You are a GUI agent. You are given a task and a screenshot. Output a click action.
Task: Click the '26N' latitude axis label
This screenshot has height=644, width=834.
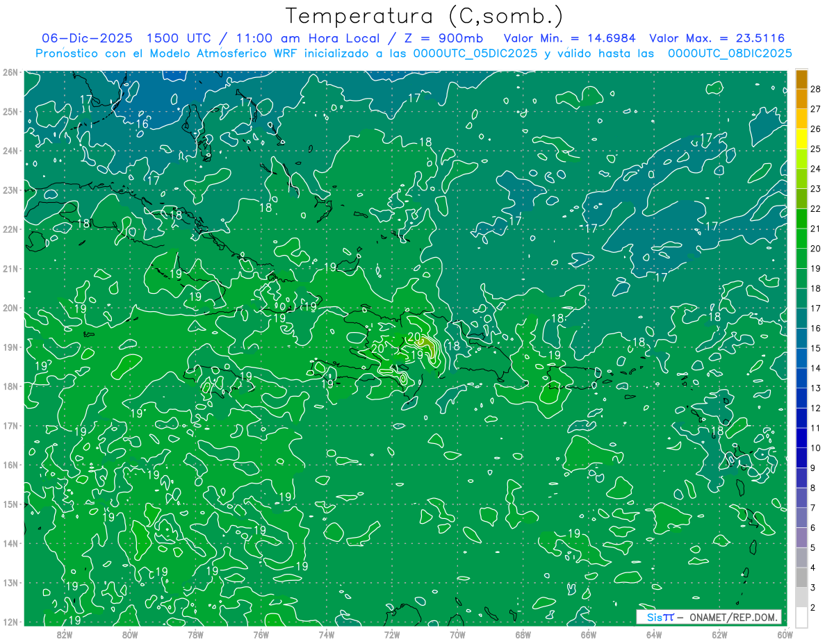click(x=10, y=72)
